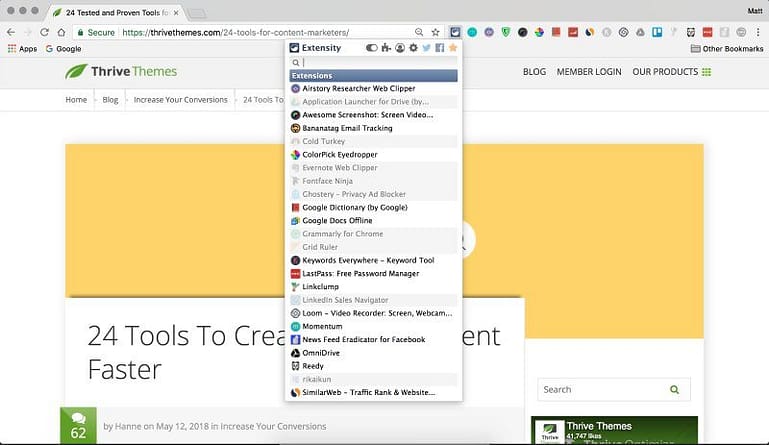Enable LinkedIn Sales Navigator
The width and height of the screenshot is (769, 445).
373,300
